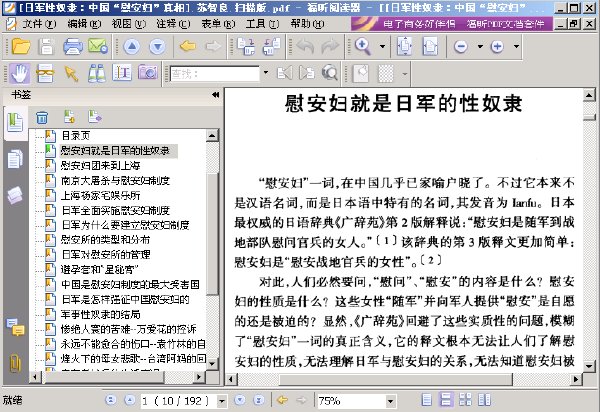Zoom out with the minus circle button
Screen dimensions: 600x412
pos(461,47)
